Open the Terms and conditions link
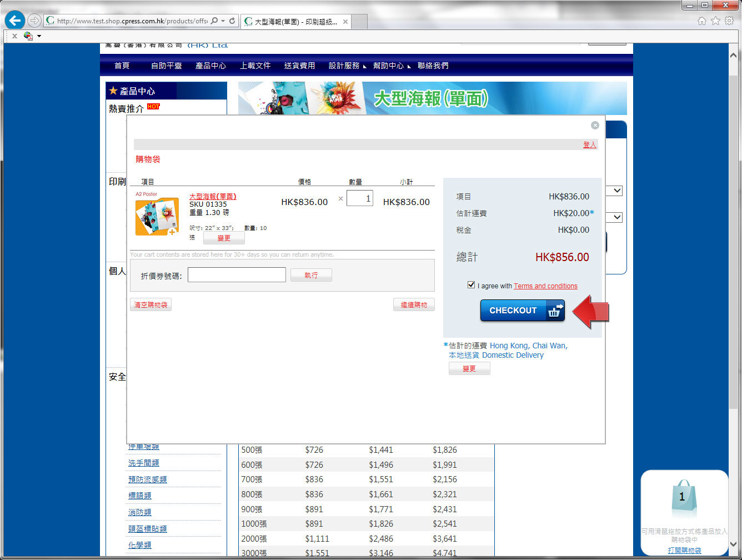The height and width of the screenshot is (560, 742). click(545, 286)
